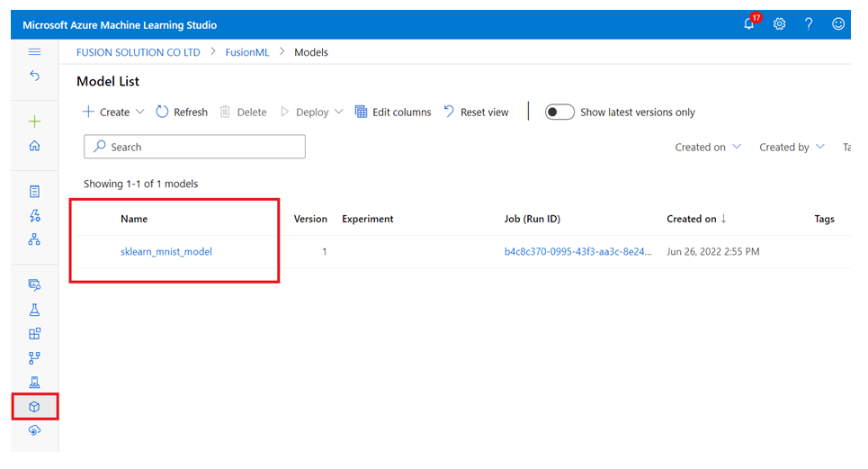This screenshot has height=469, width=868.
Task: Go to Home in sidebar
Action: tap(34, 146)
